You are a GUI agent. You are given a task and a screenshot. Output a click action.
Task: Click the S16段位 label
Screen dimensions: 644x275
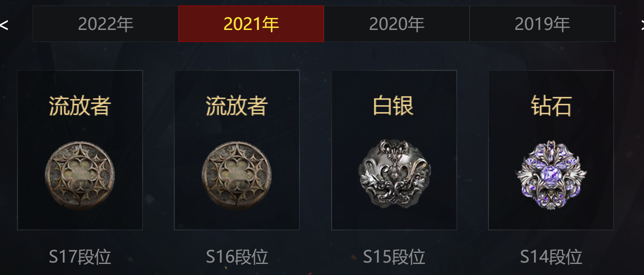coord(237,257)
